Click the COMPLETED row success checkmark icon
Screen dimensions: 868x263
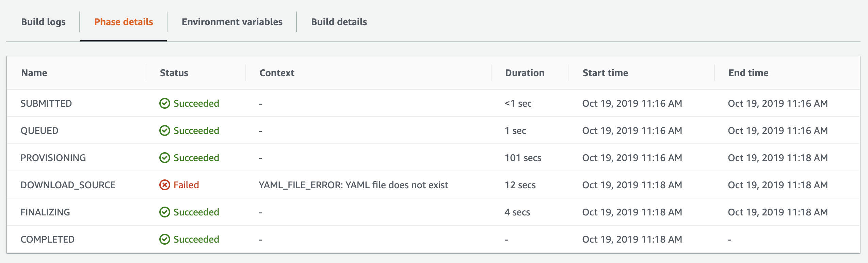click(165, 239)
